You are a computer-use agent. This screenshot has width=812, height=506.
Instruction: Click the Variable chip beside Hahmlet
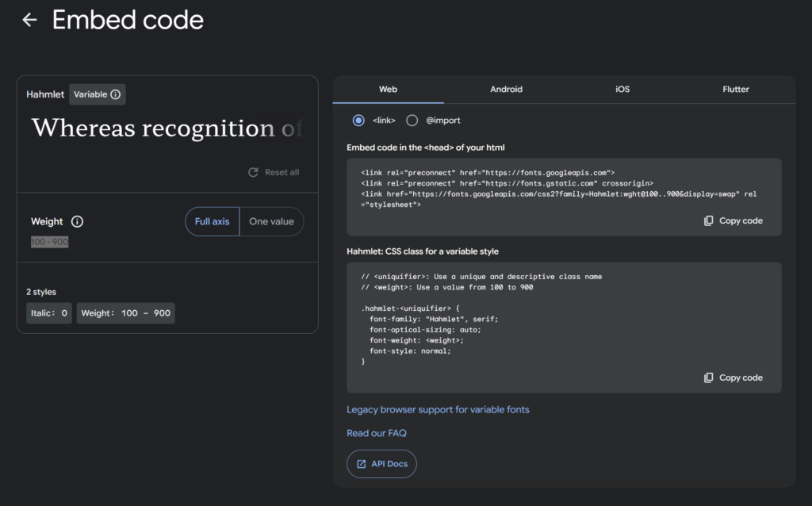(x=98, y=94)
